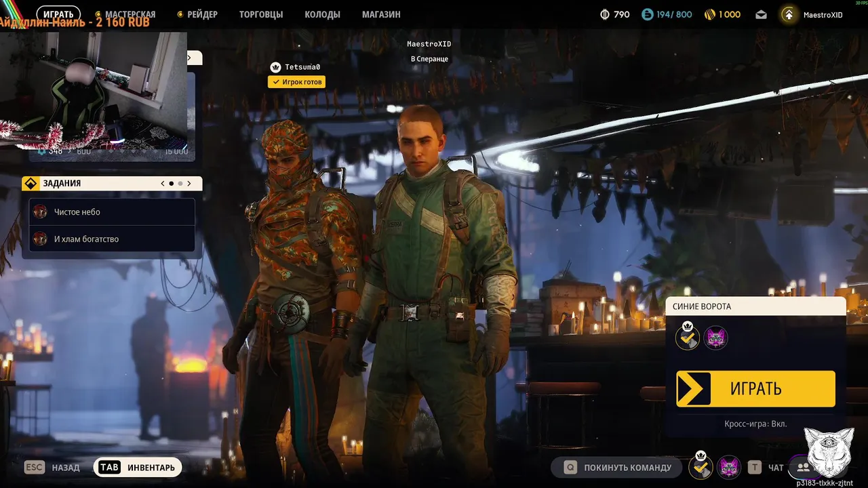Click the gold token icon showing 1 000
The height and width of the screenshot is (488, 868).
pos(710,14)
